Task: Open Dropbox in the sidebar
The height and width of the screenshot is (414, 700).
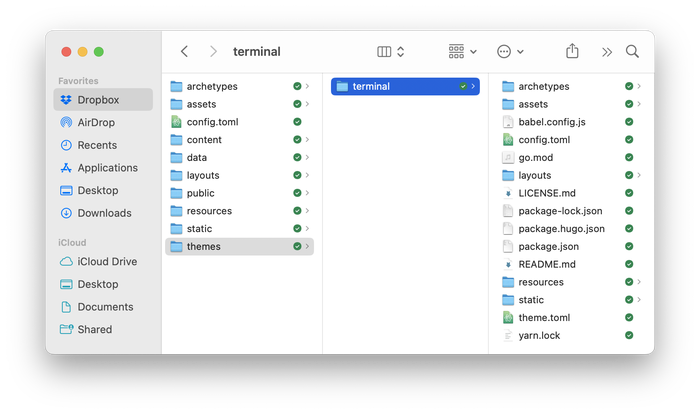Action: point(103,100)
